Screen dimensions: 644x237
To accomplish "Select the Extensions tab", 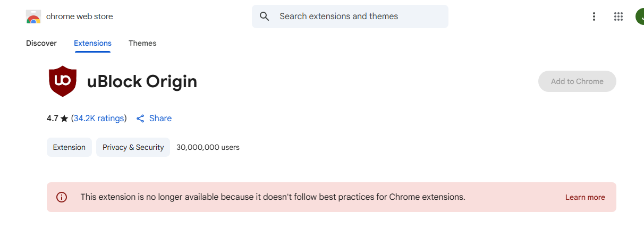I will [x=92, y=43].
